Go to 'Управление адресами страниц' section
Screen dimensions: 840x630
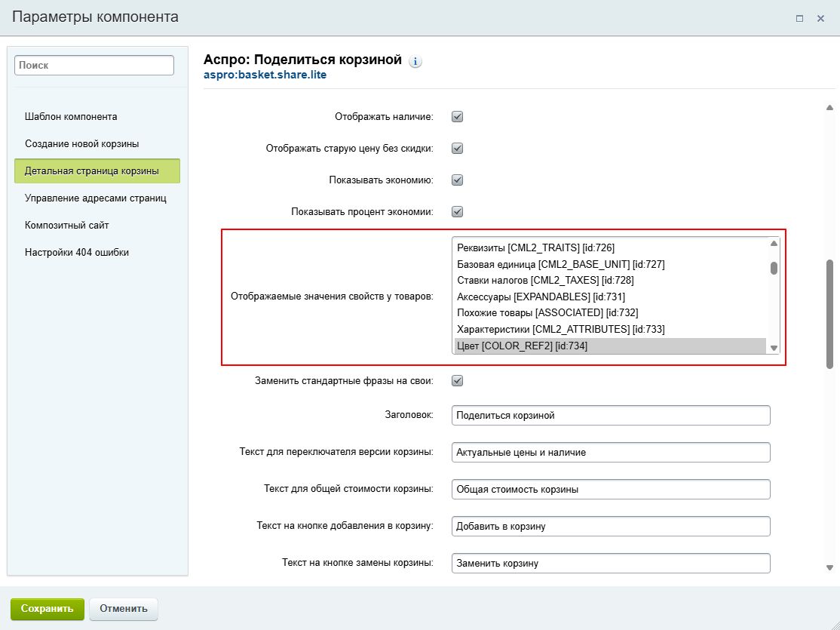point(95,198)
